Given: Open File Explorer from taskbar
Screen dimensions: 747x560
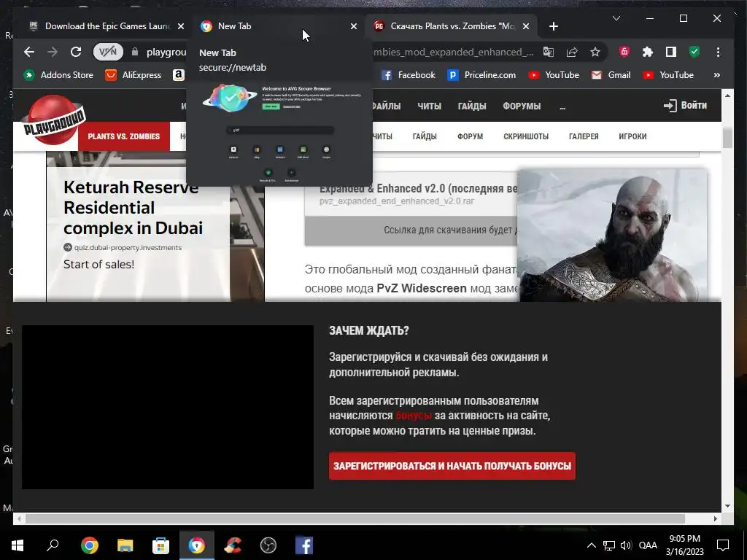Looking at the screenshot, I should point(125,545).
